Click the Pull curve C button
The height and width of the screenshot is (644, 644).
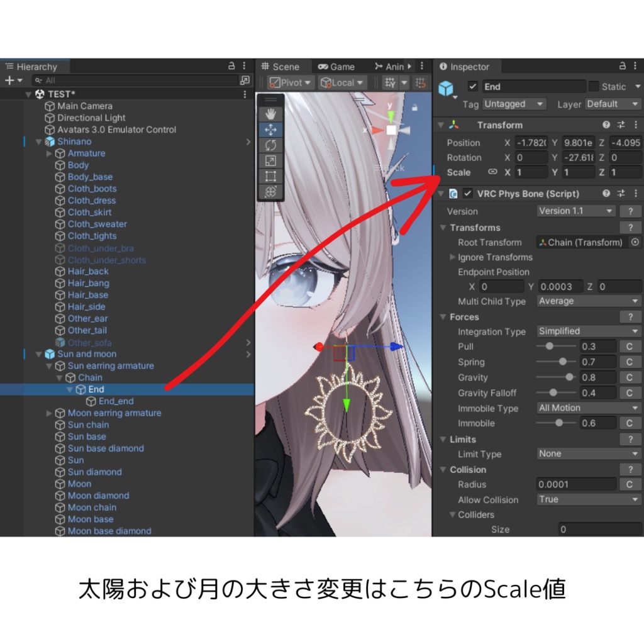click(x=629, y=347)
